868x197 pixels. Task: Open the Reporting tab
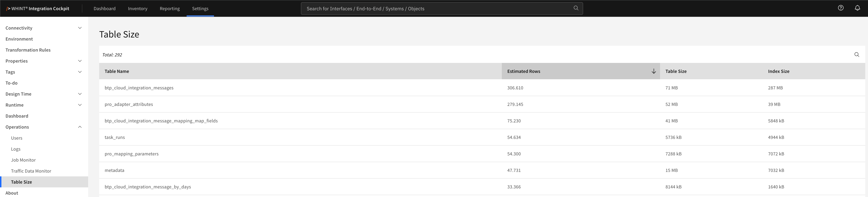[170, 8]
